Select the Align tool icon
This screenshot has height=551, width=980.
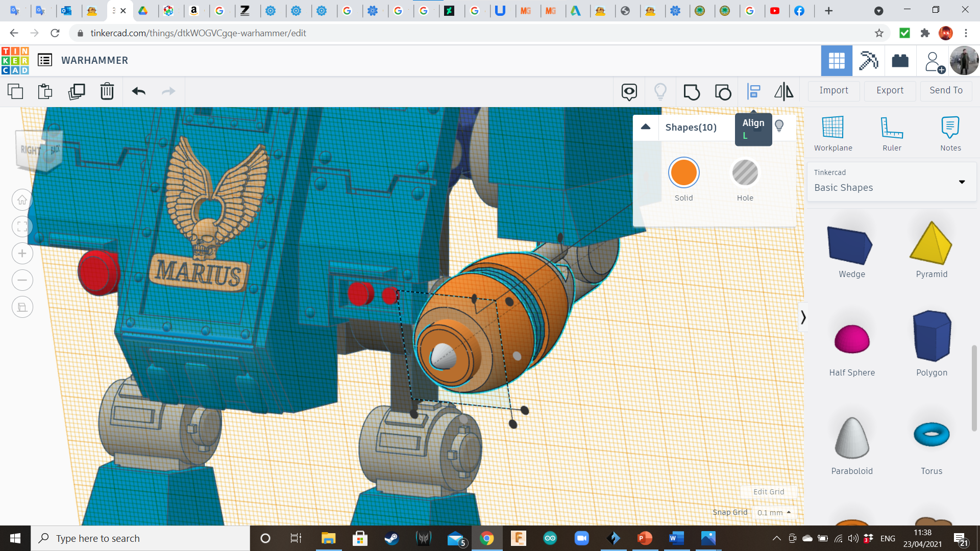tap(753, 92)
